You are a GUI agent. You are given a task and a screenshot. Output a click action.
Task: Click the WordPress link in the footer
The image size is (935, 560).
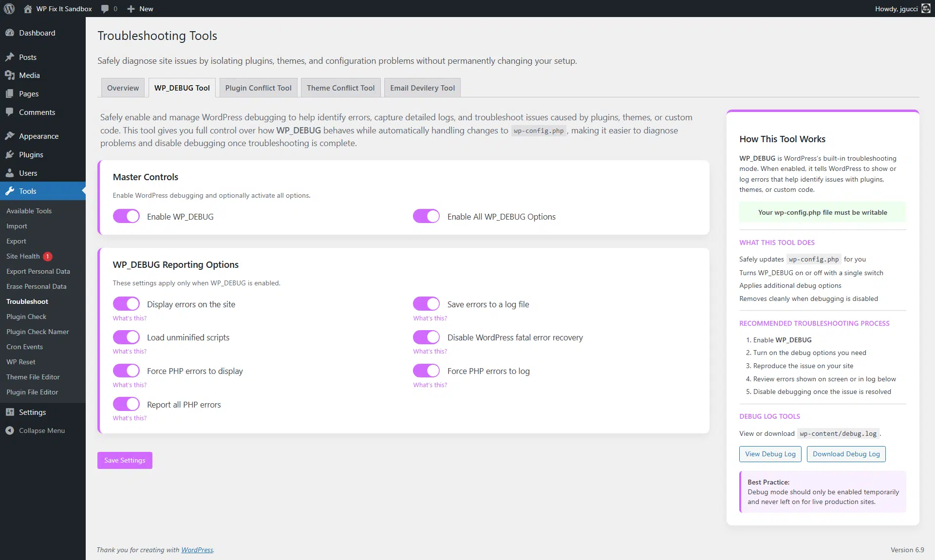(x=197, y=550)
